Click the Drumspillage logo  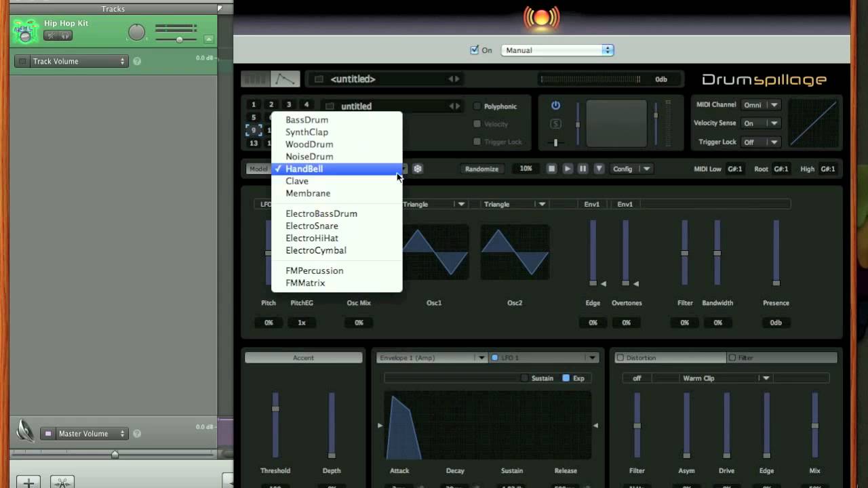(x=764, y=80)
